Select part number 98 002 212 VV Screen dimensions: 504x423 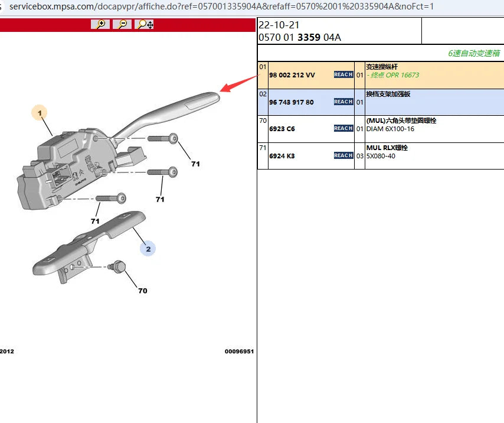click(292, 76)
